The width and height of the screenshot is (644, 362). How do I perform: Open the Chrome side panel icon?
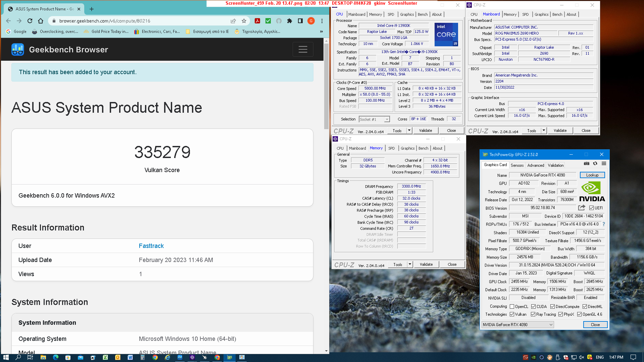point(300,21)
